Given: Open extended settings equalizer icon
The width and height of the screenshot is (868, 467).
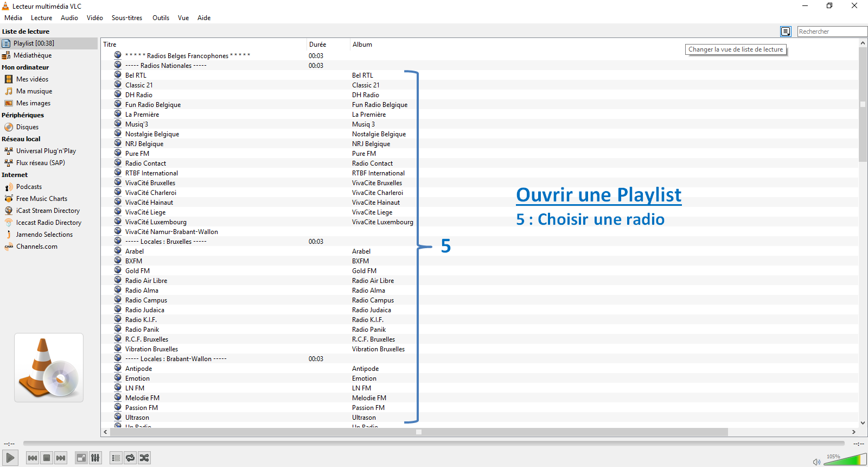Looking at the screenshot, I should click(x=95, y=458).
